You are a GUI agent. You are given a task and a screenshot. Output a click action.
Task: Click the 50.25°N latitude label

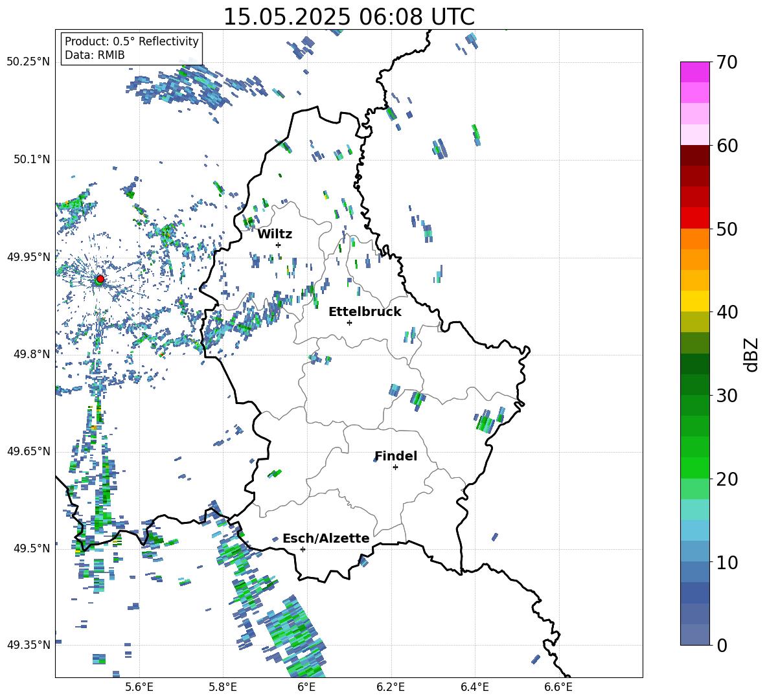[x=29, y=62]
